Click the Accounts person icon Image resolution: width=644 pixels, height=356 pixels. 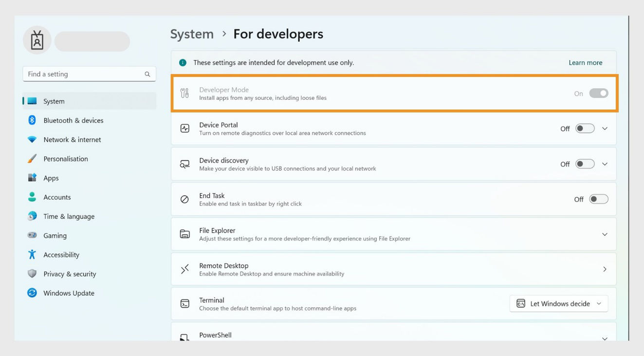[x=32, y=197]
